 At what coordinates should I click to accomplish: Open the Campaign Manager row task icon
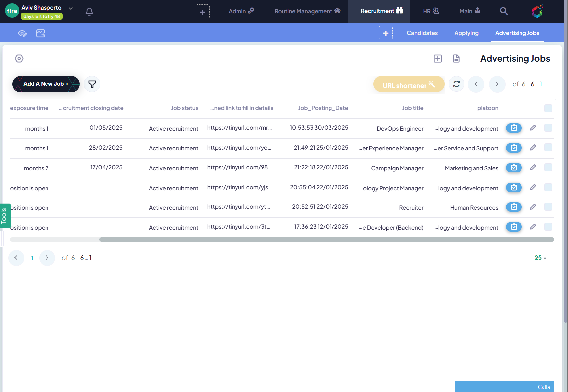point(514,168)
